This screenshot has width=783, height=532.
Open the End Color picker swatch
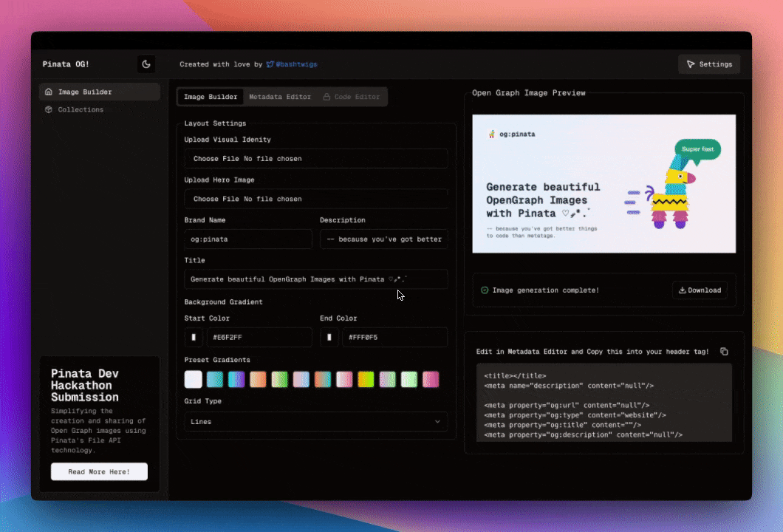coord(329,337)
